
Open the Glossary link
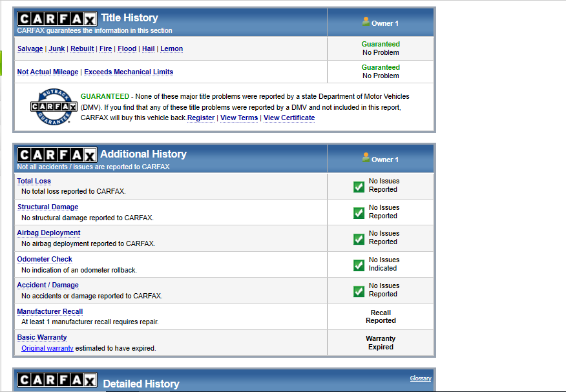[x=421, y=378]
